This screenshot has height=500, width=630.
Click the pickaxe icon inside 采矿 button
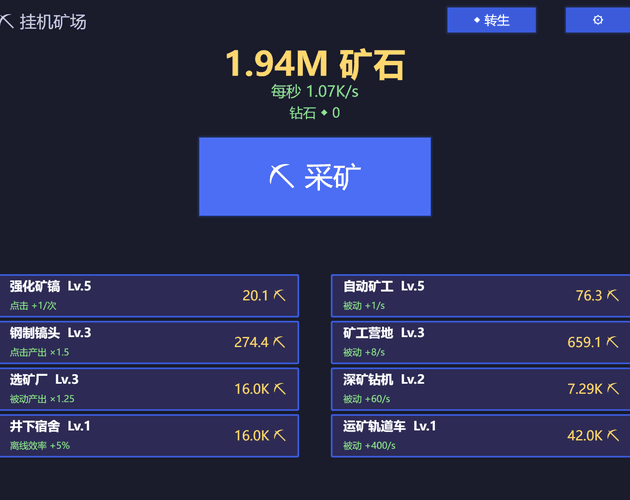[282, 176]
